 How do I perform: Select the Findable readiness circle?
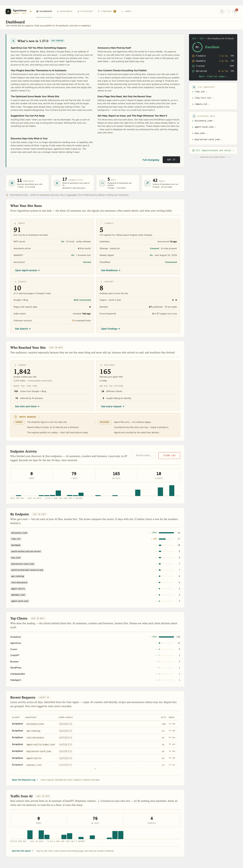pyautogui.click(x=193, y=56)
